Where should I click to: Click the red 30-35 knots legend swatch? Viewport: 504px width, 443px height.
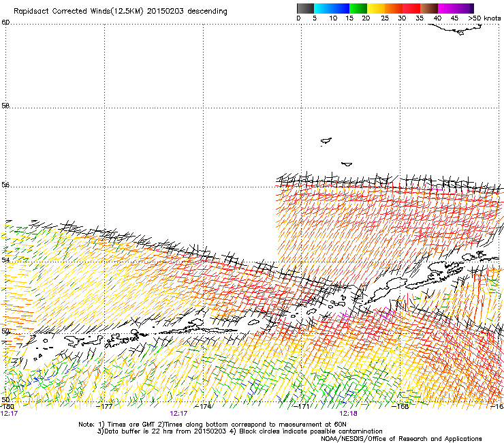411,8
